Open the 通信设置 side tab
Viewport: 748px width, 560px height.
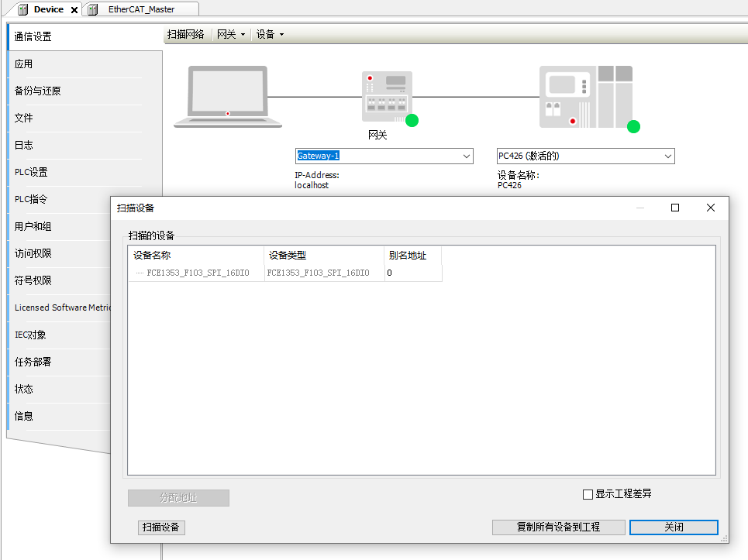pyautogui.click(x=86, y=36)
